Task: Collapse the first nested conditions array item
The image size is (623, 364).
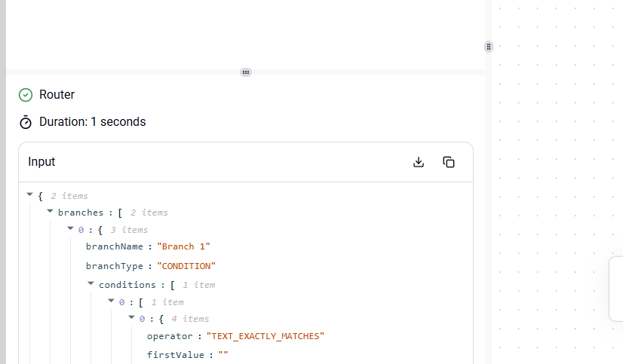Action: point(112,301)
